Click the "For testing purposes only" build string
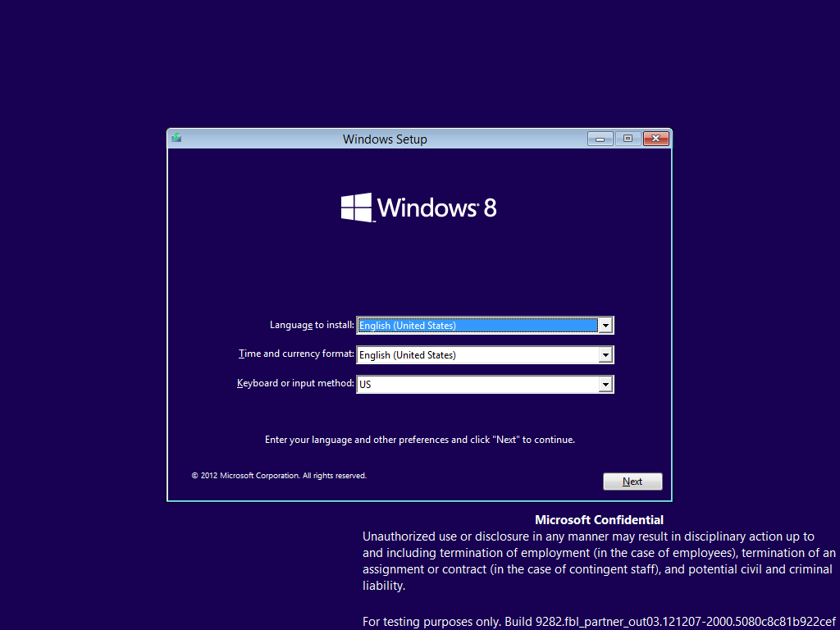 [x=599, y=622]
